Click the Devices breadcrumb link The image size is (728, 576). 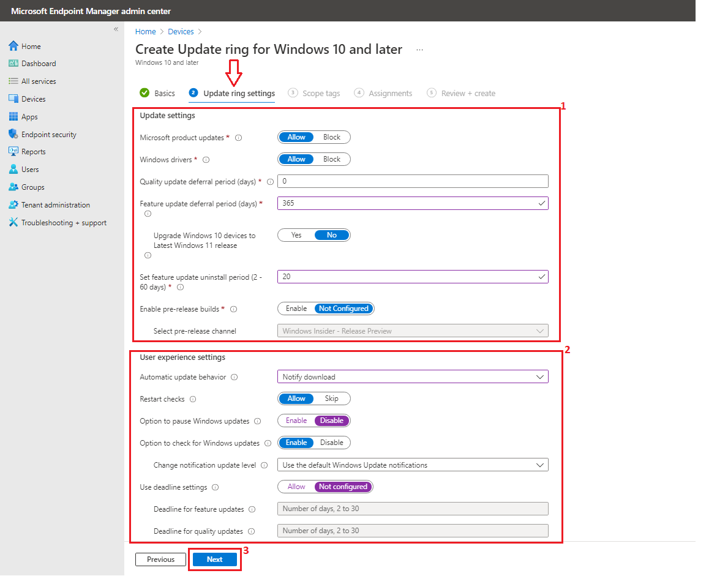tap(181, 32)
